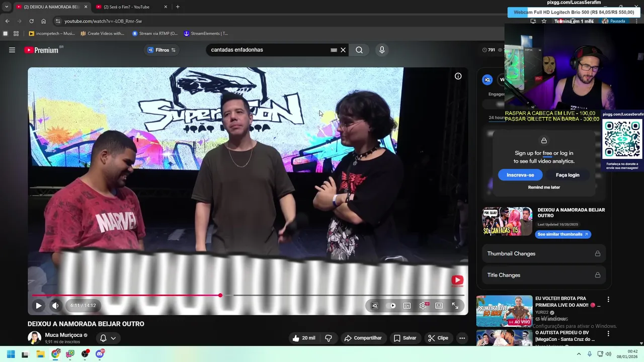The image size is (644, 362).
Task: Mute the video volume
Action: (55, 305)
